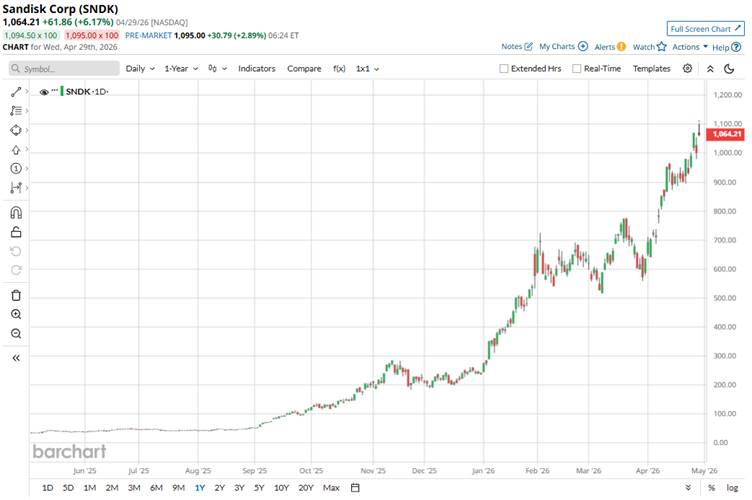The image size is (752, 500).
Task: Toggle the log scale option
Action: [x=732, y=488]
